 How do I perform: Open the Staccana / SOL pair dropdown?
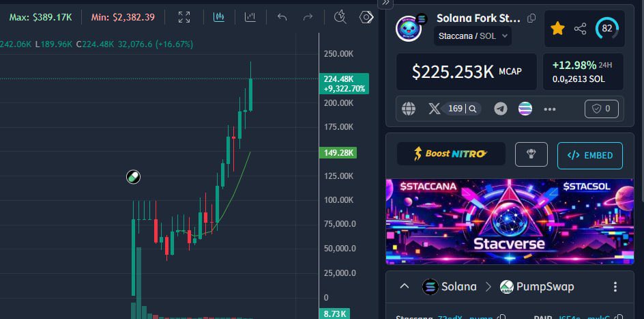473,36
